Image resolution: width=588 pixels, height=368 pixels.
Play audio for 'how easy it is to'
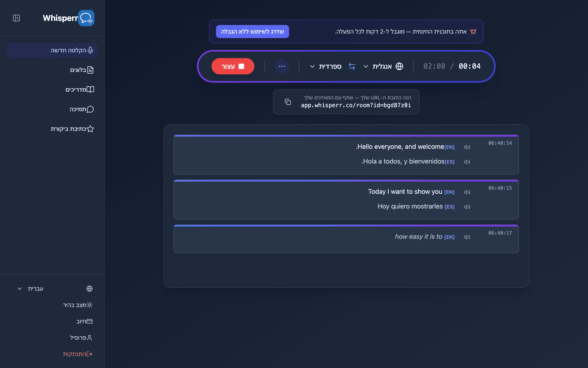(x=467, y=237)
